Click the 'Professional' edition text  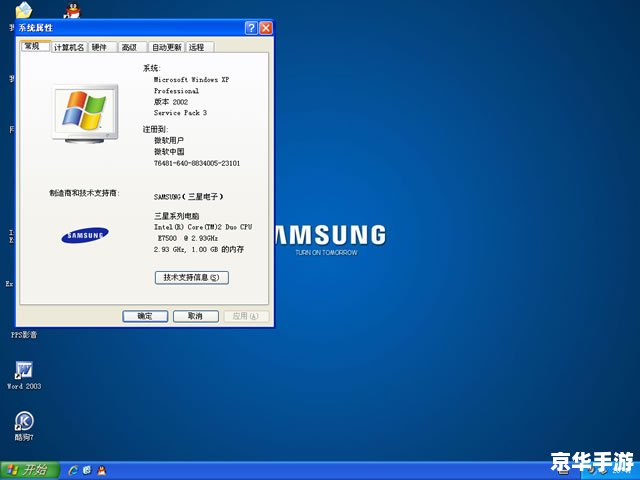[x=176, y=91]
